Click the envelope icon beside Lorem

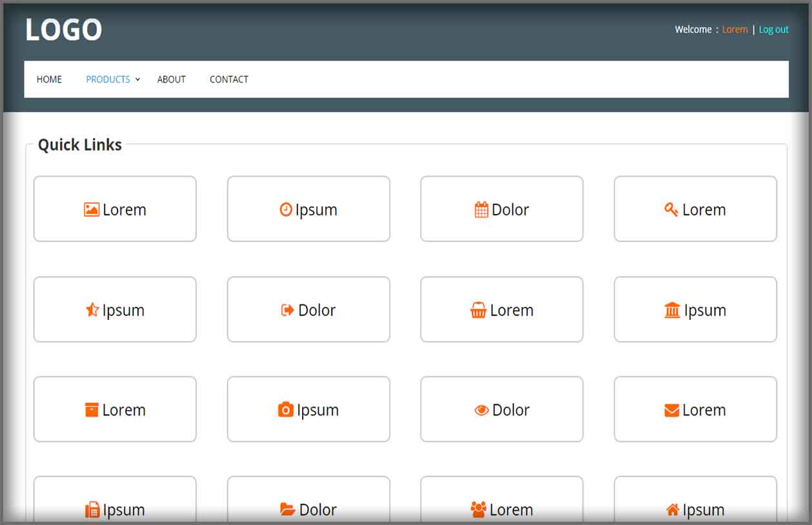coord(671,410)
